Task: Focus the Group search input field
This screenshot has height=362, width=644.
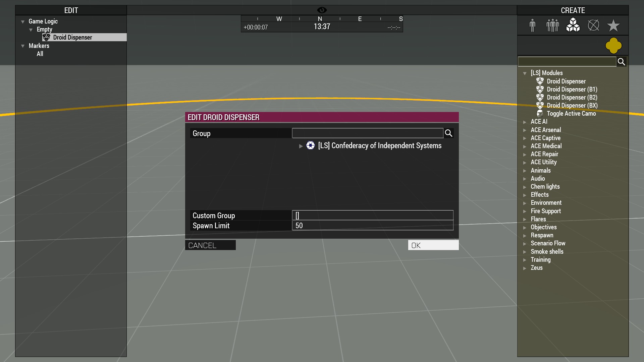Action: click(368, 133)
